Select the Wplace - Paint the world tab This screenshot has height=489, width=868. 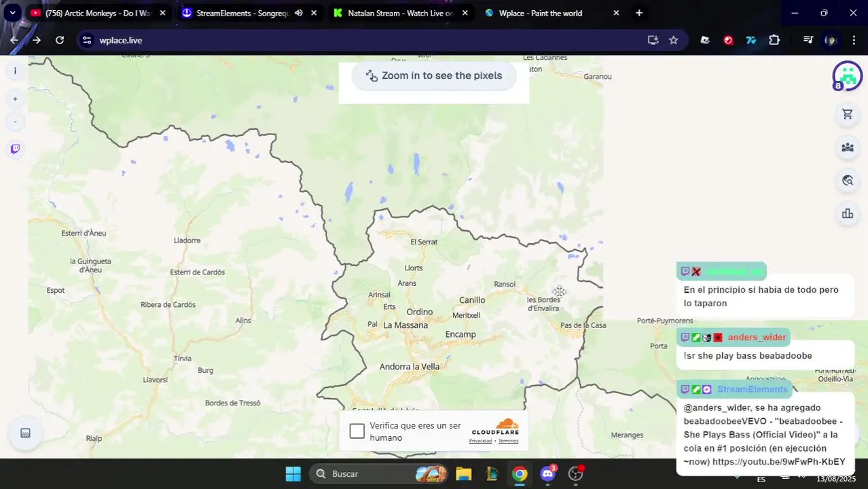click(x=540, y=13)
